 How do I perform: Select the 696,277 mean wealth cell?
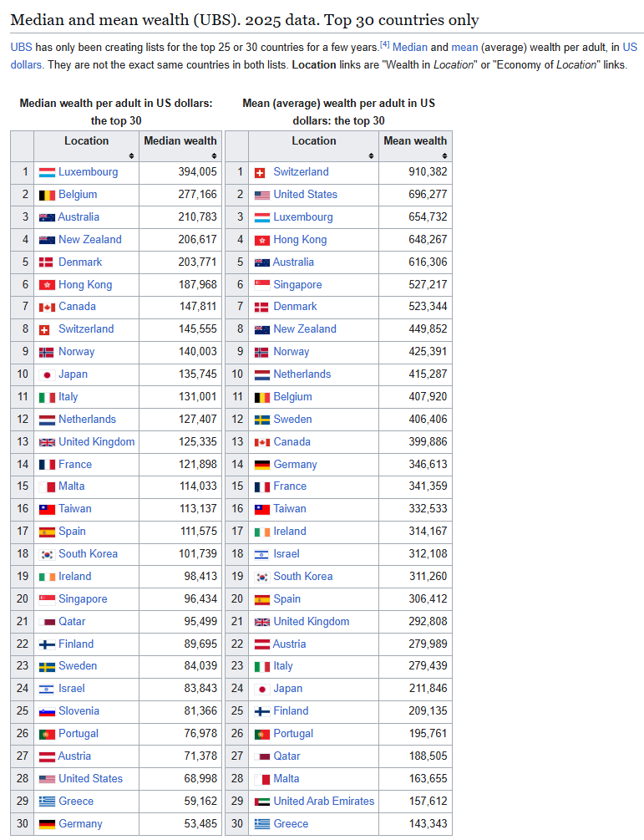pyautogui.click(x=415, y=195)
